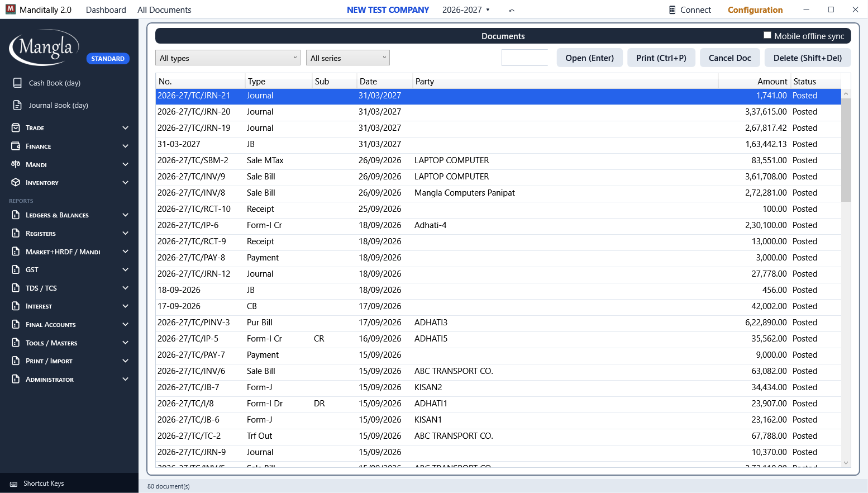Click the Registers report icon
The width and height of the screenshot is (868, 493).
pos(16,233)
